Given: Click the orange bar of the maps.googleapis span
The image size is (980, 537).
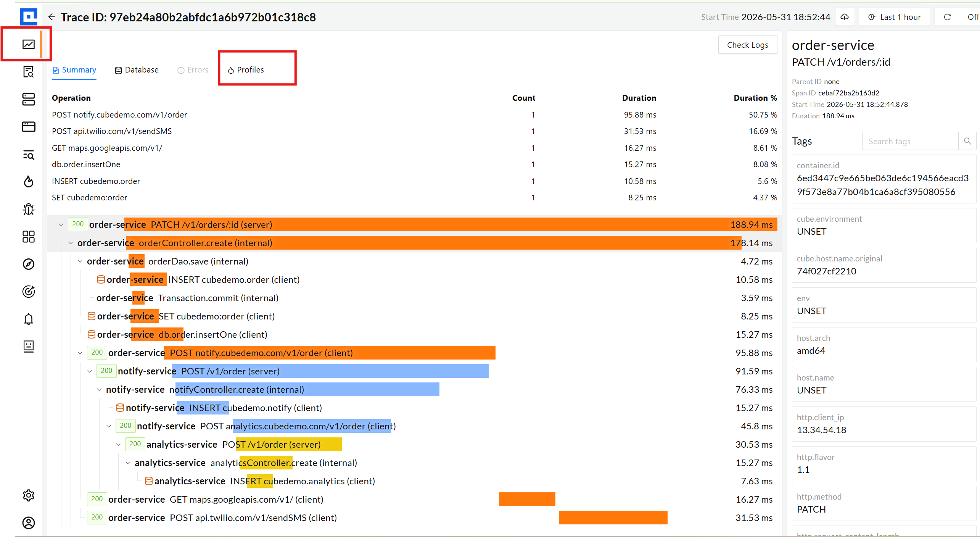Looking at the screenshot, I should pyautogui.click(x=527, y=499).
